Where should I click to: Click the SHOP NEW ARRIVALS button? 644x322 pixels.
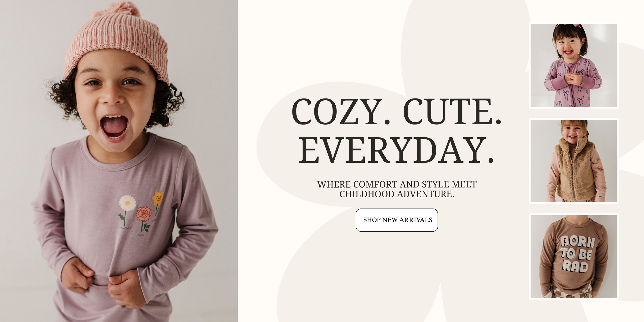pos(397,220)
